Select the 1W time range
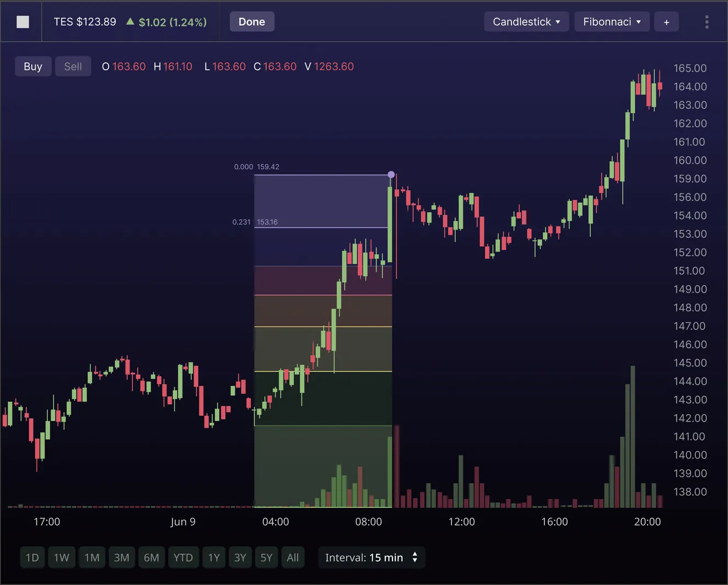The image size is (728, 585). pos(61,558)
